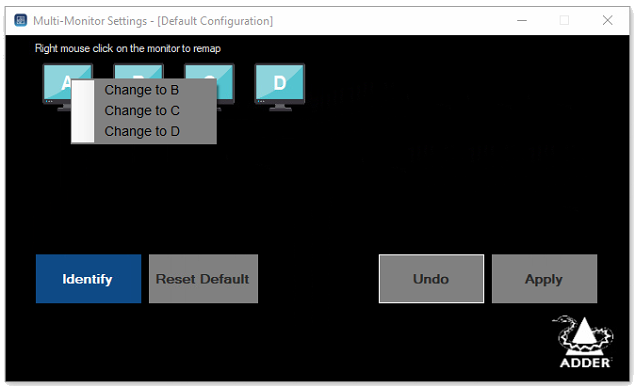Viewport: 638px width, 388px height.
Task: Close the Multi-Monitor Settings window
Action: [x=607, y=20]
